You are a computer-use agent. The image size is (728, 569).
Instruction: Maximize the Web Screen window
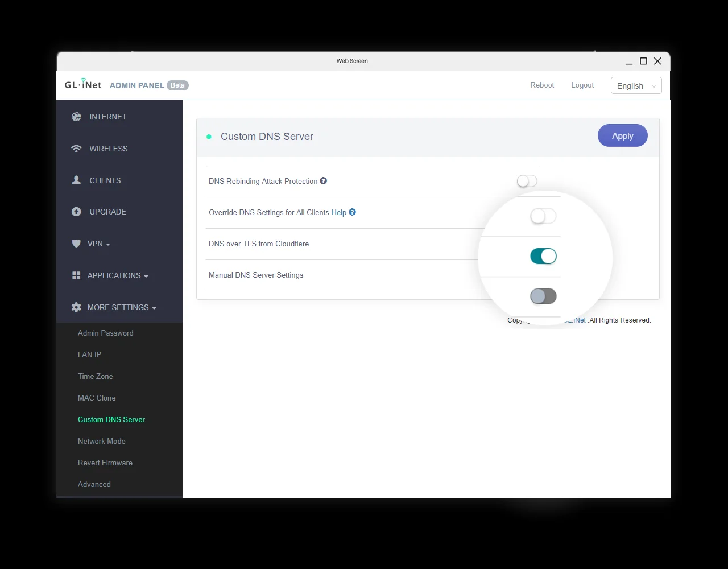(644, 61)
